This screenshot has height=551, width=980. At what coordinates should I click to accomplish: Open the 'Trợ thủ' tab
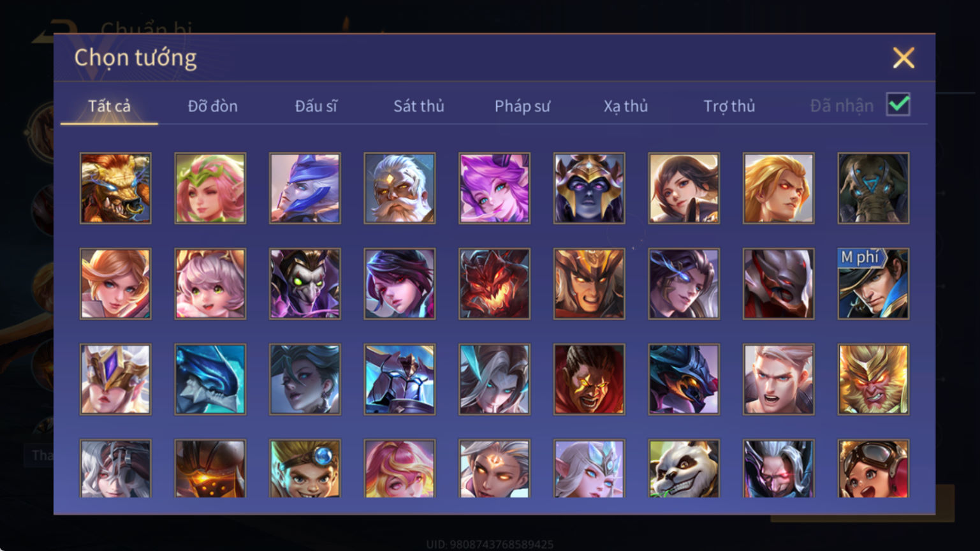[729, 106]
